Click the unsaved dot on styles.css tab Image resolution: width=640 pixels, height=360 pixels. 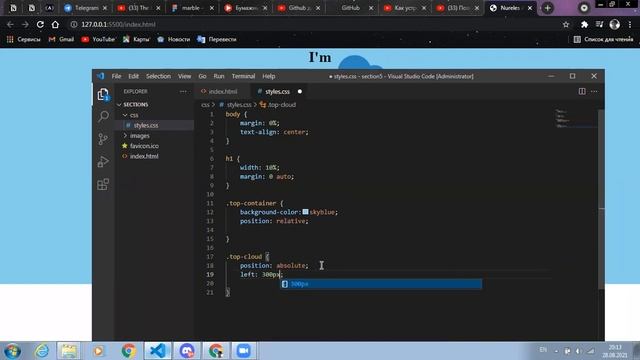(x=300, y=91)
